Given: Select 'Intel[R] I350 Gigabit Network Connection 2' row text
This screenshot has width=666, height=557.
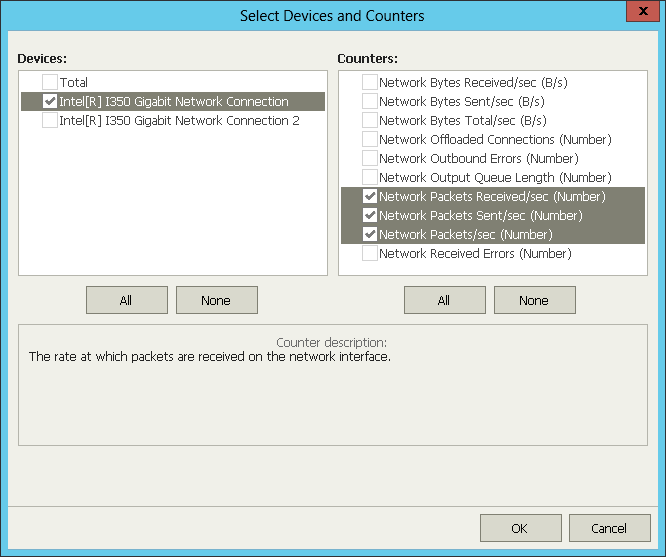Looking at the screenshot, I should (179, 121).
